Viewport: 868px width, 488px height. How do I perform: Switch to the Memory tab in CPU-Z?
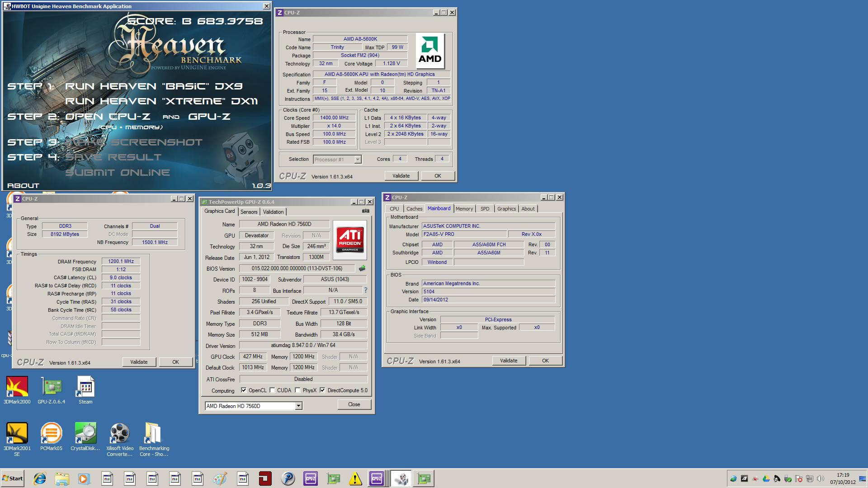tap(464, 209)
